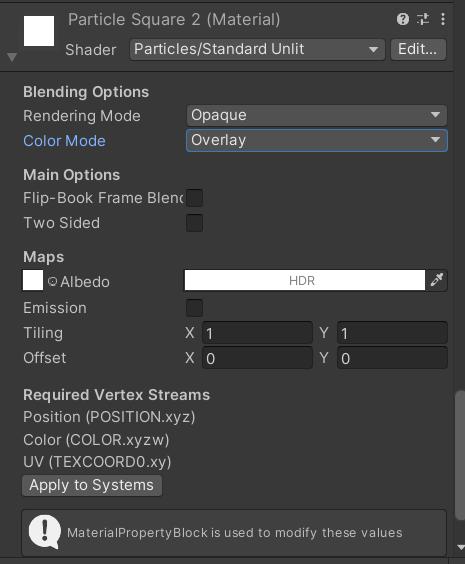
Task: Click the MaterialPropertyBlock warning icon
Action: point(45,532)
